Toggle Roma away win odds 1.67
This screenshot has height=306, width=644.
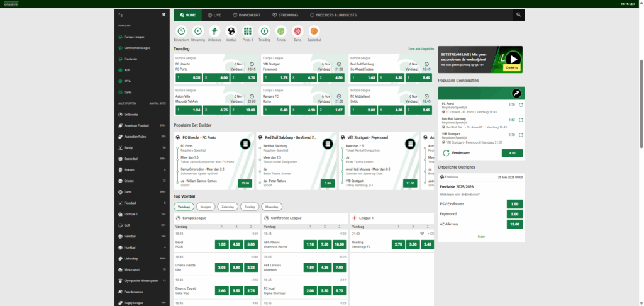tap(331, 110)
